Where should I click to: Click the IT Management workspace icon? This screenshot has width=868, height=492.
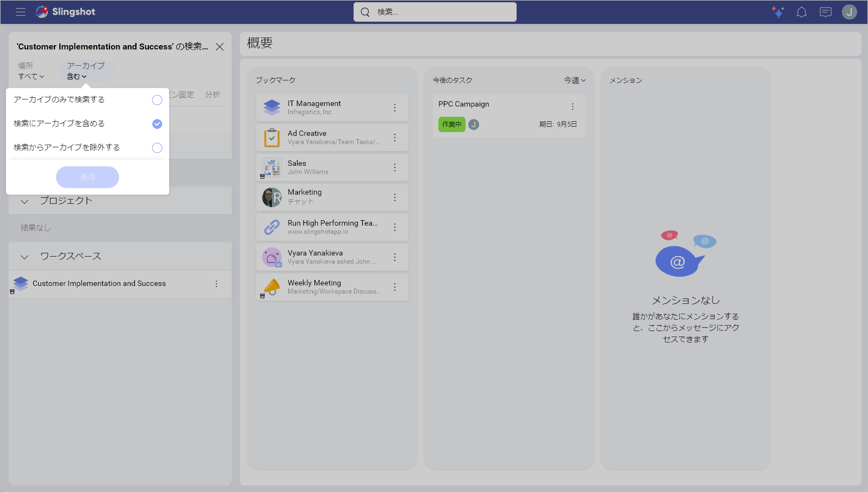272,108
